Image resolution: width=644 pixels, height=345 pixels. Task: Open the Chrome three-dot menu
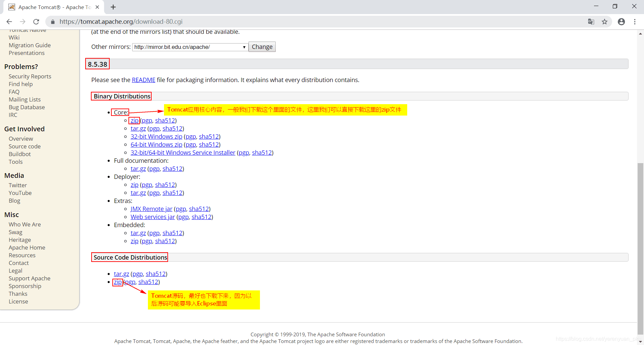[x=635, y=22]
